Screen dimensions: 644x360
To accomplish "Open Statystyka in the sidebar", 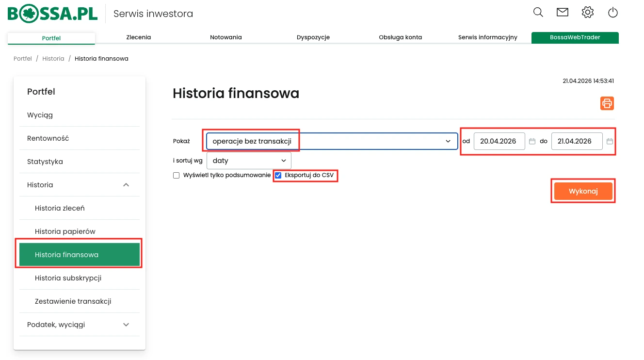I will pyautogui.click(x=80, y=162).
